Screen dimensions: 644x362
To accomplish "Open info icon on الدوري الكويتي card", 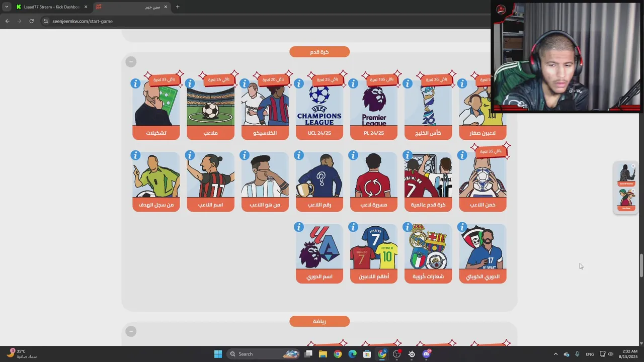I will pos(462,227).
